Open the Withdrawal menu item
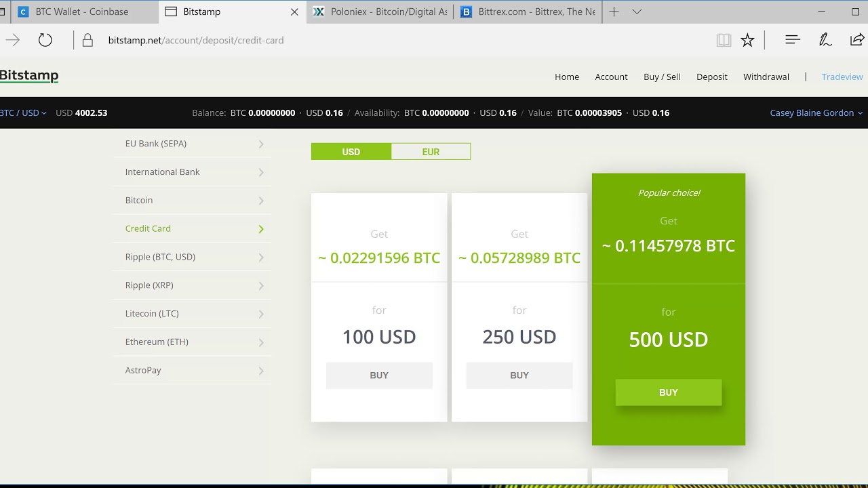This screenshot has width=868, height=488. 766,77
